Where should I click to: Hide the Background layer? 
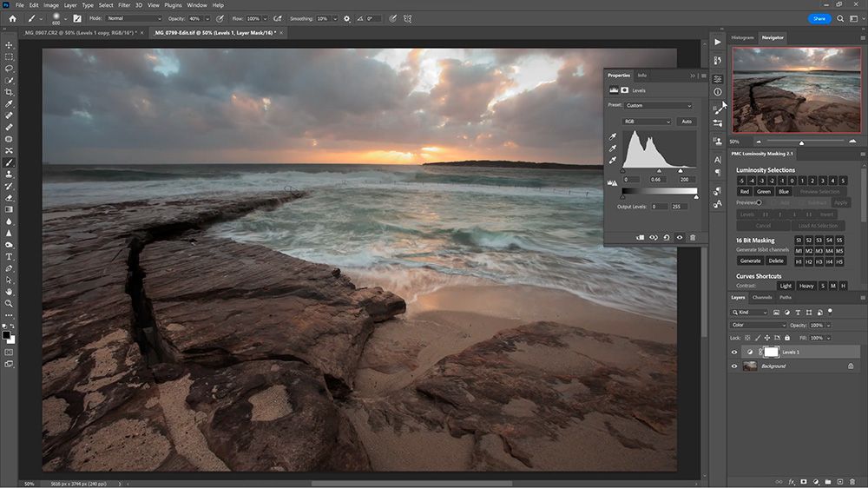[734, 366]
